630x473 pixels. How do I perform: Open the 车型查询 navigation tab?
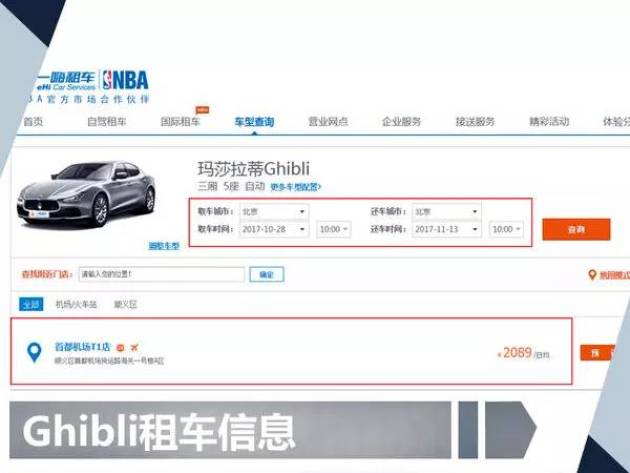coord(254,122)
